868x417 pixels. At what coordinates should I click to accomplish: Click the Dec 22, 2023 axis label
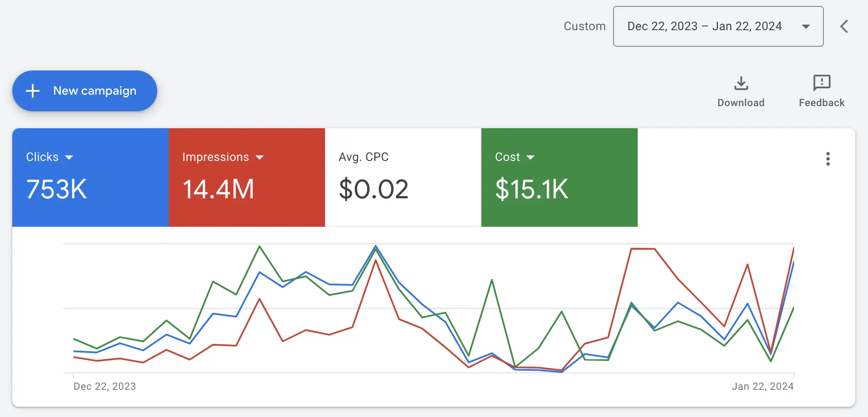click(105, 386)
